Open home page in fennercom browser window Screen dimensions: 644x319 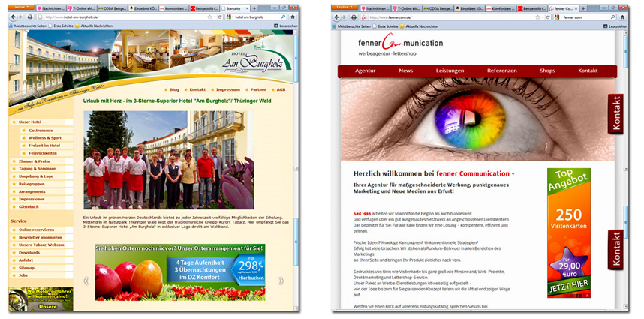click(621, 17)
